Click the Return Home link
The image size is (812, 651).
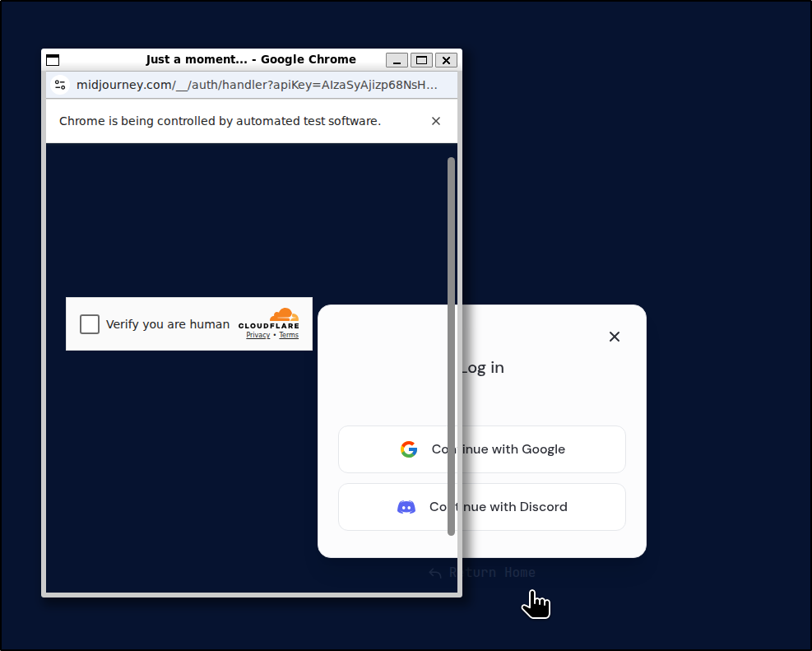(x=502, y=573)
